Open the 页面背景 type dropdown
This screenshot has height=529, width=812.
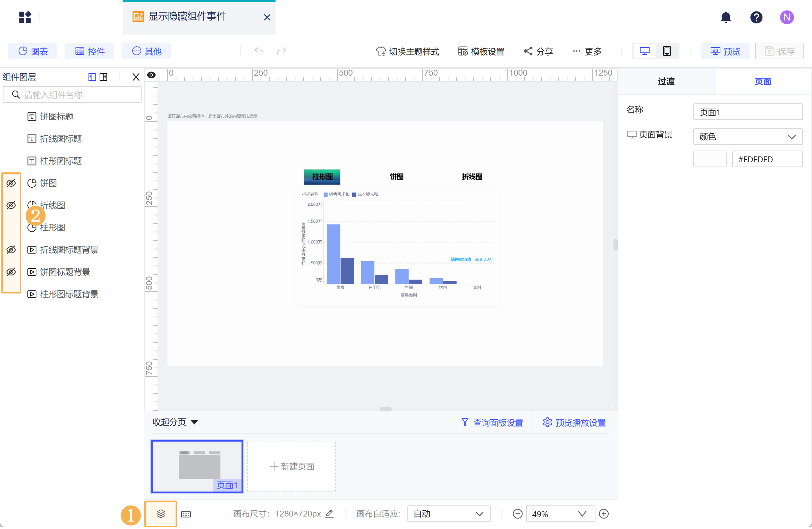[x=747, y=137]
